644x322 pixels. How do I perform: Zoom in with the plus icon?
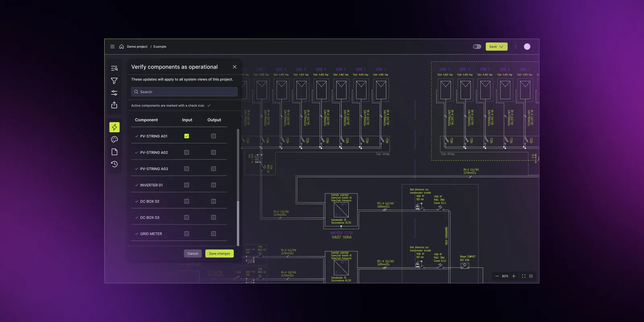point(514,276)
